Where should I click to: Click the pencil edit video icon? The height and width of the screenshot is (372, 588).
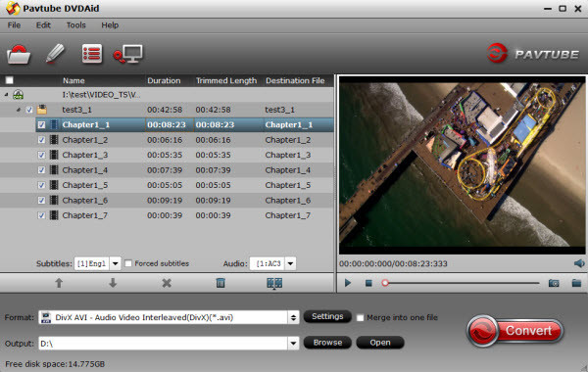pyautogui.click(x=55, y=54)
